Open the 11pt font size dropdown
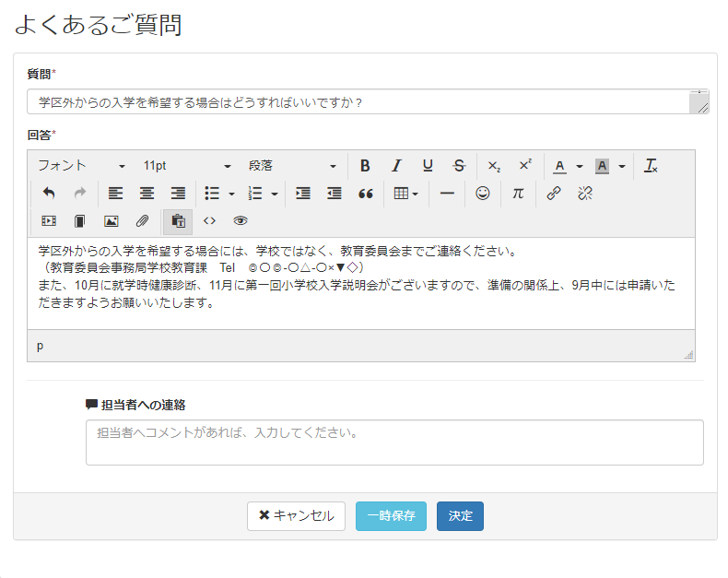Screen dimensions: 728x578 coord(186,166)
